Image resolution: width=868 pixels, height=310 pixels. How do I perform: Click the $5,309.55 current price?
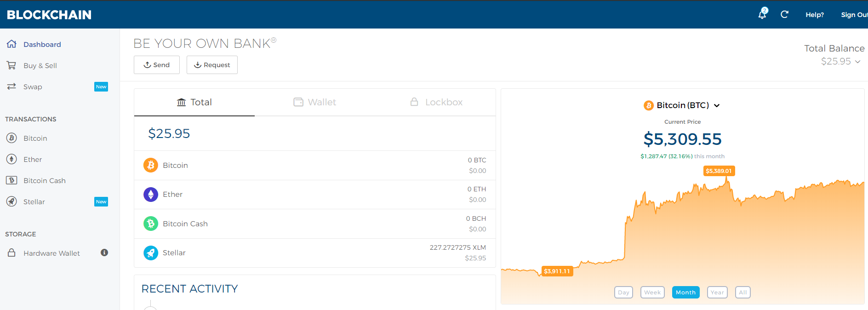coord(682,139)
